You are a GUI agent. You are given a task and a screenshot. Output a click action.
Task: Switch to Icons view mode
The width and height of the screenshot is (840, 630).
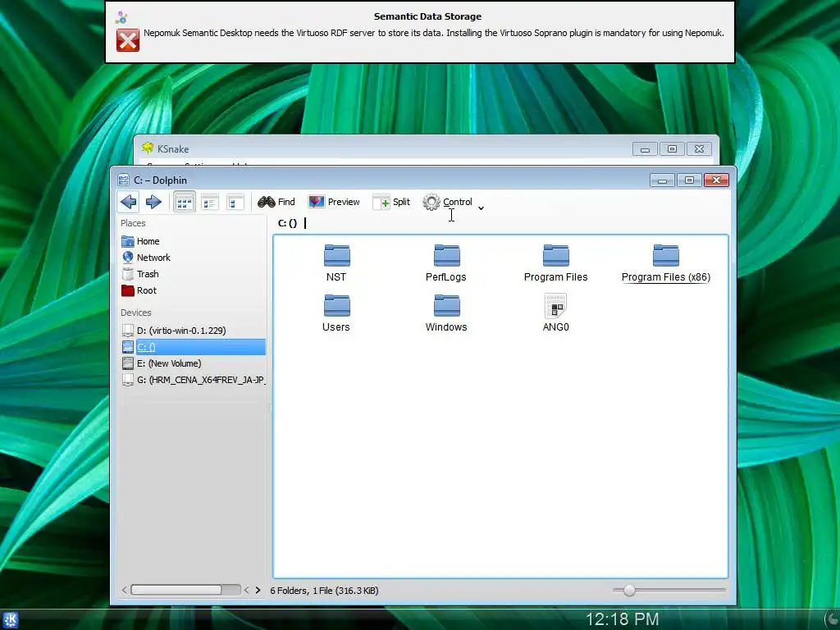[185, 203]
